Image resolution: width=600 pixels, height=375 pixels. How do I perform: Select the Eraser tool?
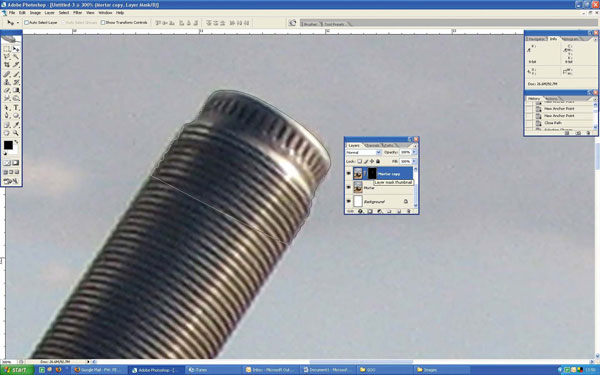coord(7,90)
